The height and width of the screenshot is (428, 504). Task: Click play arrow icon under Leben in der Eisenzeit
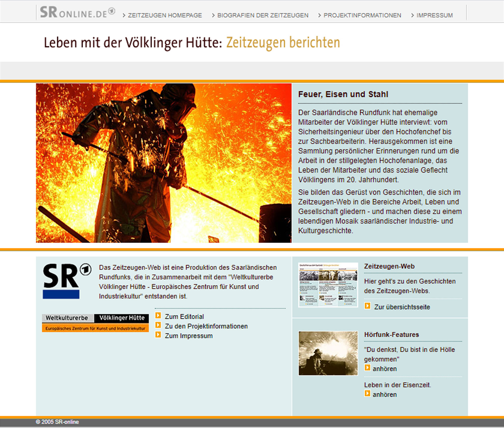[367, 394]
